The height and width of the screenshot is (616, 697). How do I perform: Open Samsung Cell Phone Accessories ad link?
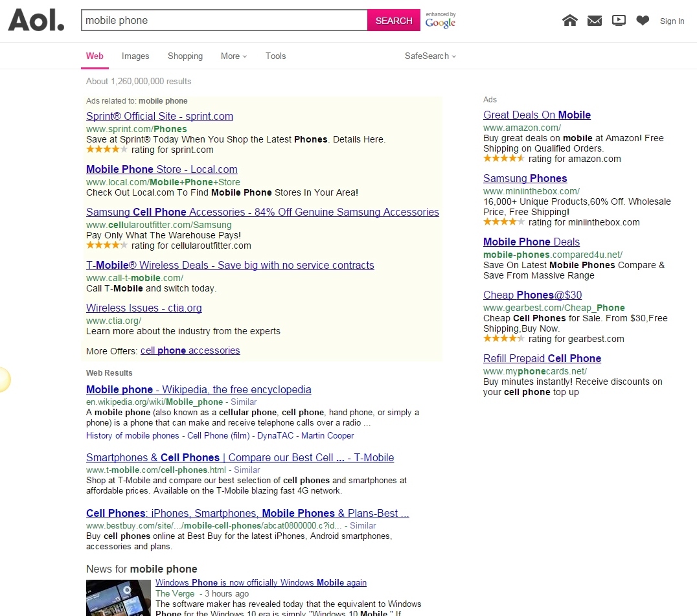pyautogui.click(x=263, y=212)
